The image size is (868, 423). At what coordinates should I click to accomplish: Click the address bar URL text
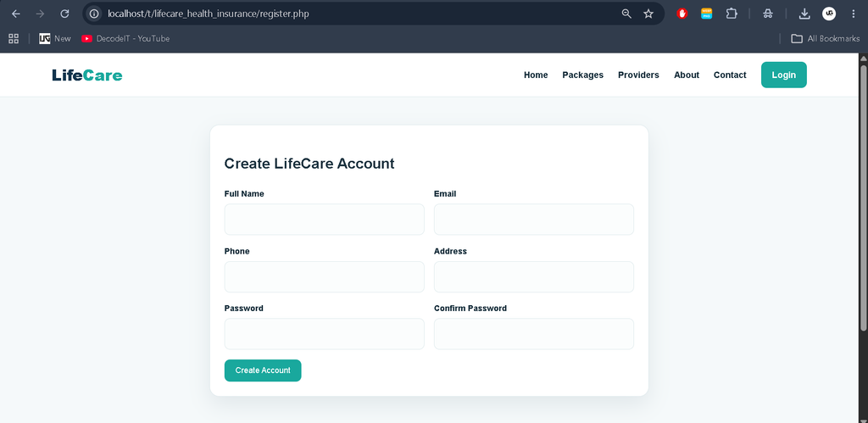tap(209, 14)
